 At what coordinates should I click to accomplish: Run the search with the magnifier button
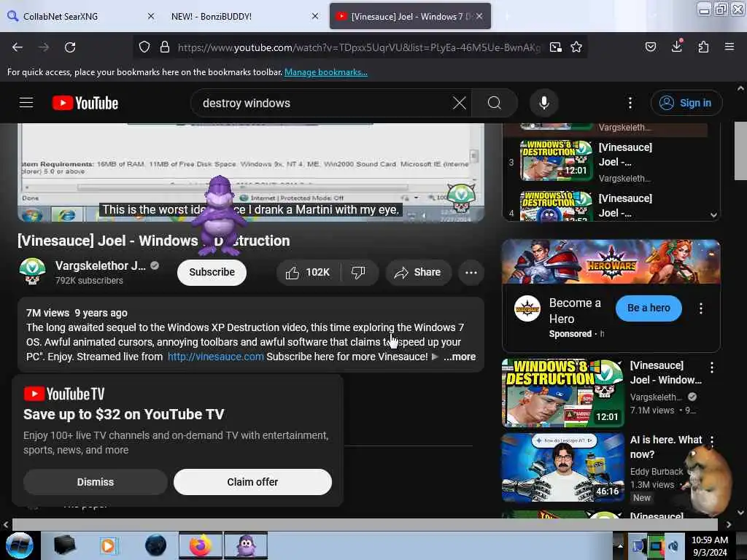tap(495, 103)
